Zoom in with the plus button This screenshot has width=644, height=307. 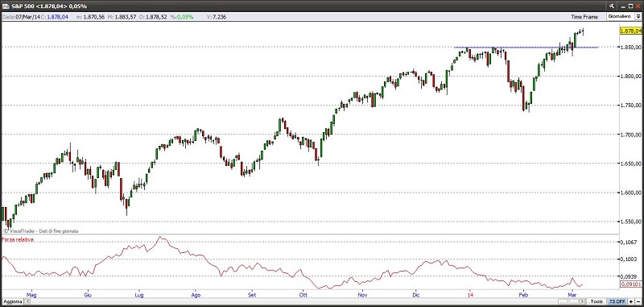[x=631, y=301]
